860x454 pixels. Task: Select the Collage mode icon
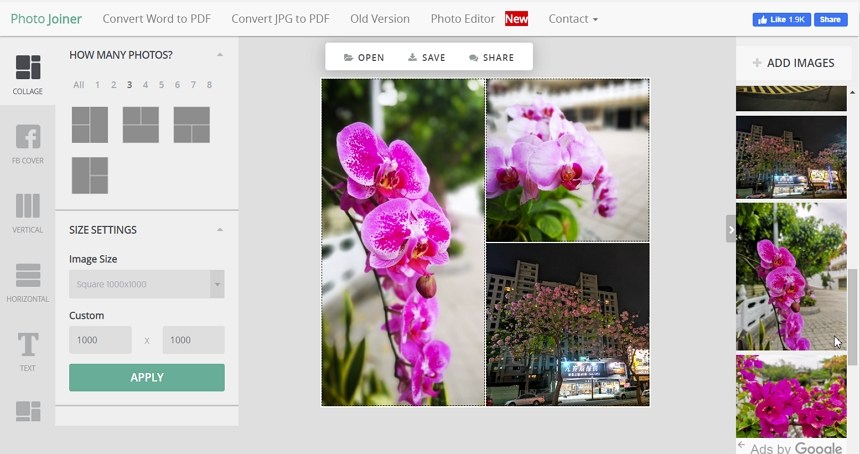click(27, 74)
